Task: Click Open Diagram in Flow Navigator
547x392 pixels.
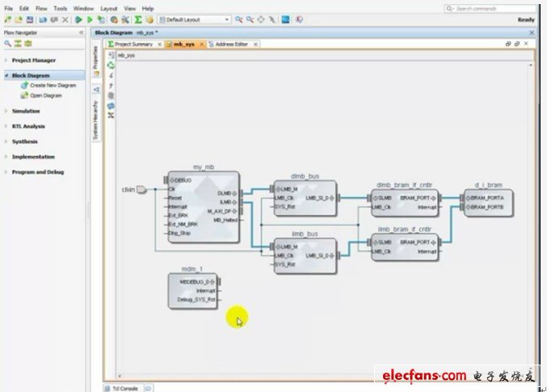Action: click(45, 95)
